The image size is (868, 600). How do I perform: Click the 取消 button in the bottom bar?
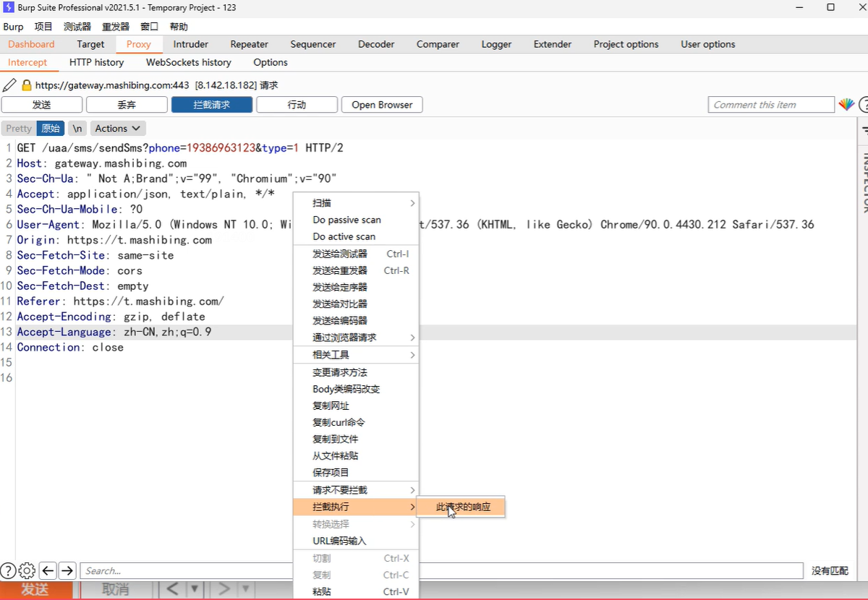pyautogui.click(x=116, y=590)
